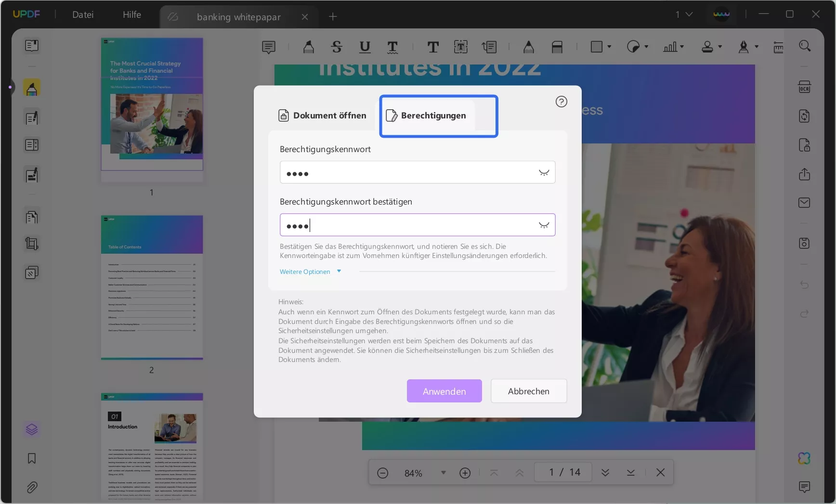Add a new tab with plus button
This screenshot has height=504, width=836.
[x=333, y=17]
